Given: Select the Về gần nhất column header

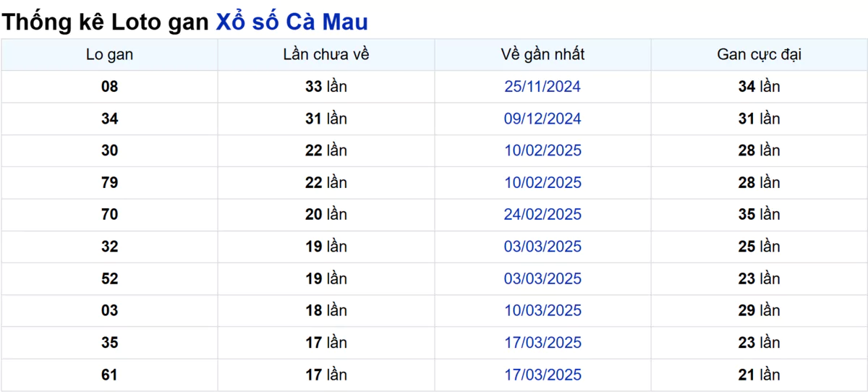Looking at the screenshot, I should tap(542, 54).
